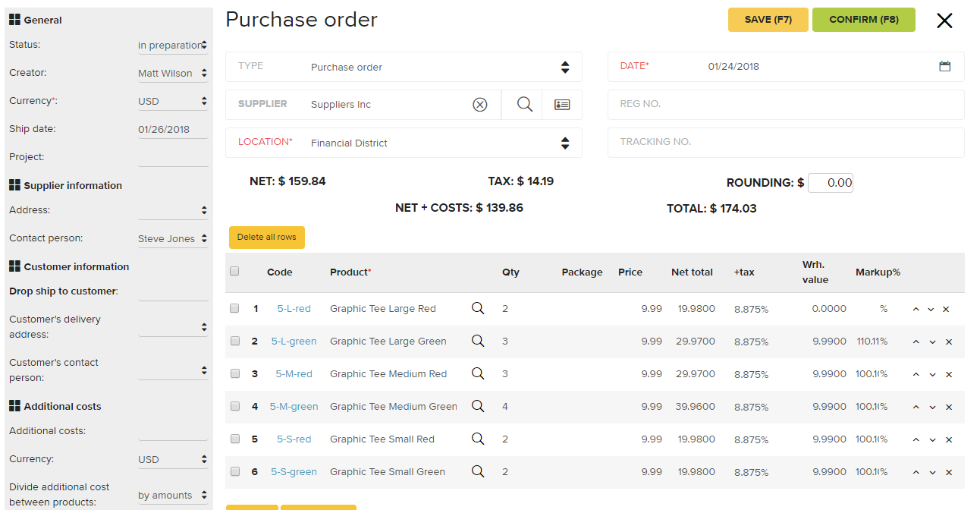Image resolution: width=980 pixels, height=510 pixels.
Task: Delete the 5-M-green row
Action: click(x=949, y=408)
